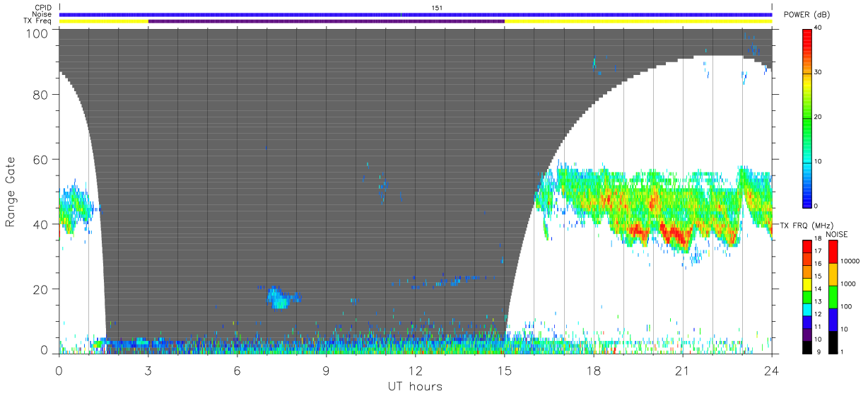Click the 24 tick label on time axis
Viewport: 868px width, 401px height.
[x=771, y=370]
